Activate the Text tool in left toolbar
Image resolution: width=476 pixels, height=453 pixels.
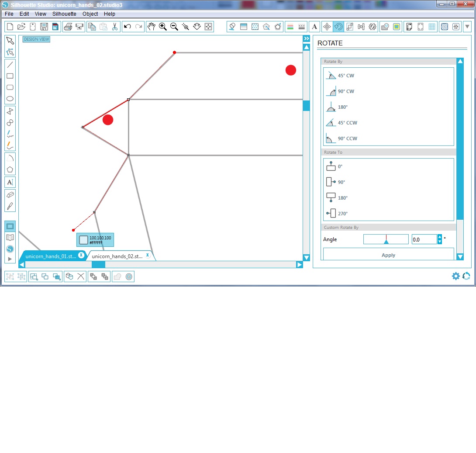[10, 182]
